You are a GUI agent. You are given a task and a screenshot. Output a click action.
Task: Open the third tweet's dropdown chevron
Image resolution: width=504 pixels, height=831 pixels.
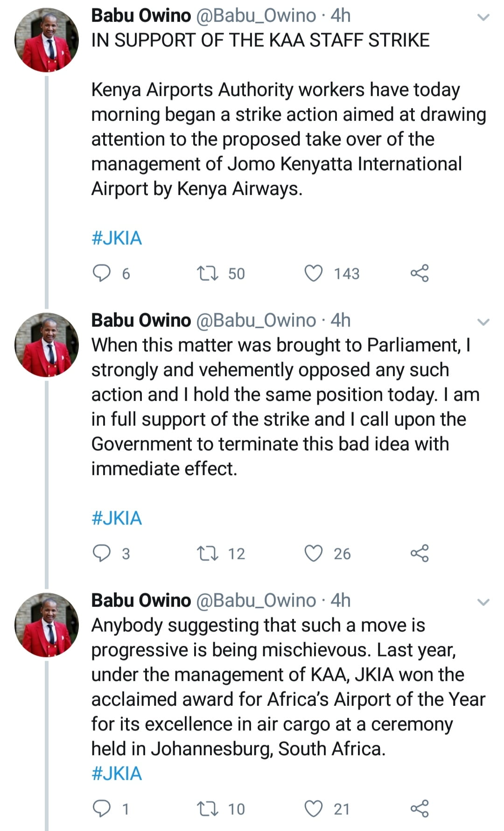click(483, 602)
